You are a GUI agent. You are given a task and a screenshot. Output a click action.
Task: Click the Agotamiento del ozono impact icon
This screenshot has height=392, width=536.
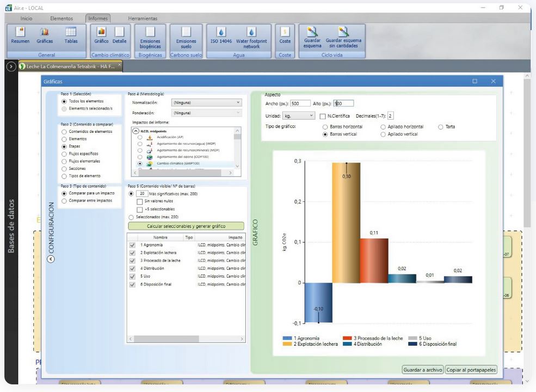(x=150, y=157)
